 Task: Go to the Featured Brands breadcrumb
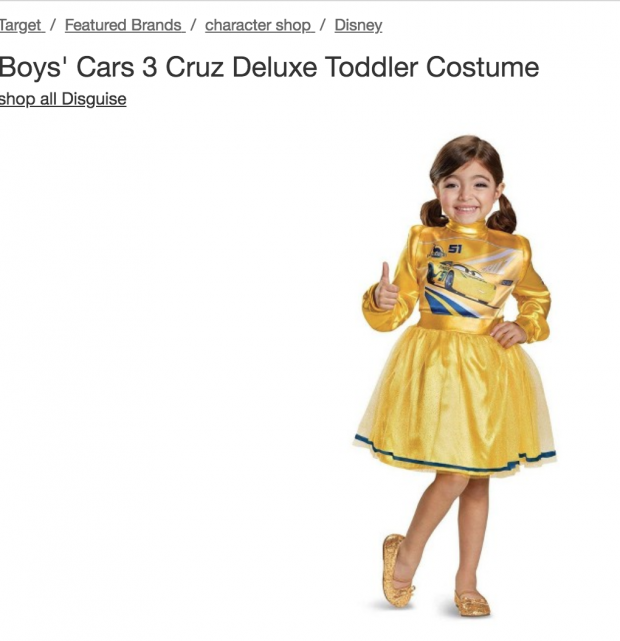pos(125,25)
